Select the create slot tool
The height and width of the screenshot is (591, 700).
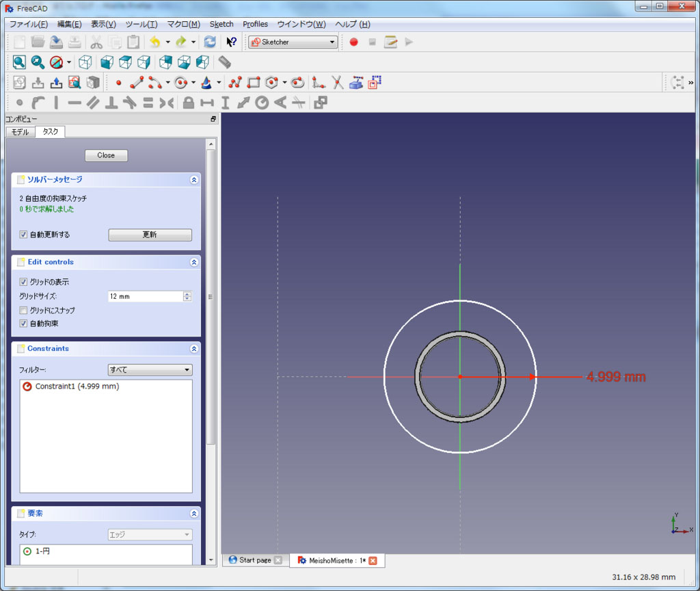297,83
